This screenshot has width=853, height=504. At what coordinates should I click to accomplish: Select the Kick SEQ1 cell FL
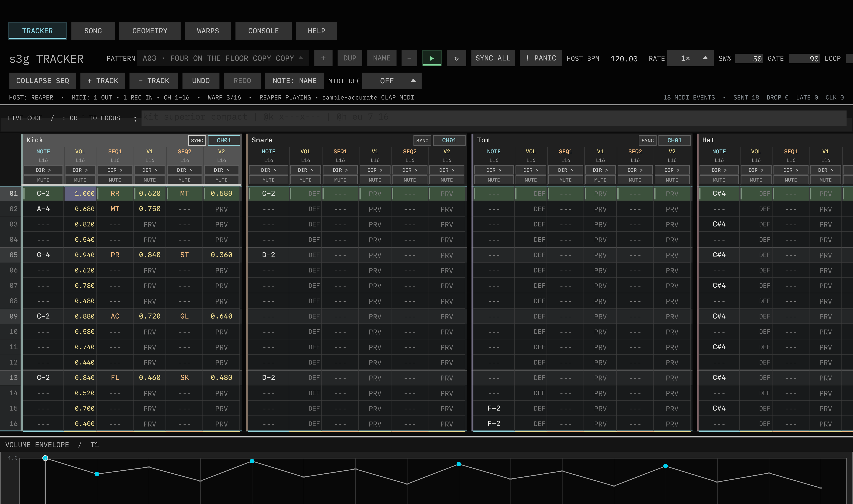(115, 377)
